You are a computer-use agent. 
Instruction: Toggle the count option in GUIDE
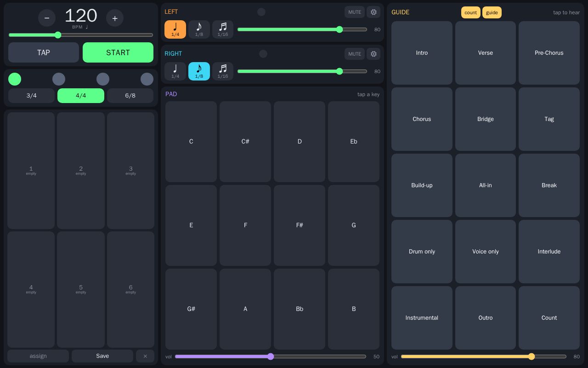pyautogui.click(x=470, y=12)
